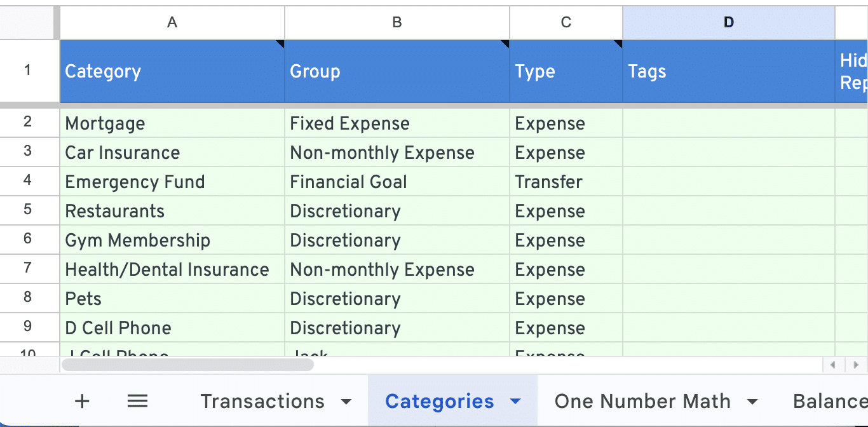
Task: Select row 5 header
Action: pos(28,210)
